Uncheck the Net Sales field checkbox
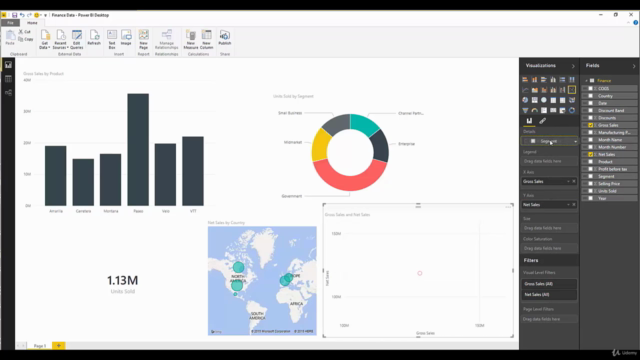640x360 pixels. (590, 154)
